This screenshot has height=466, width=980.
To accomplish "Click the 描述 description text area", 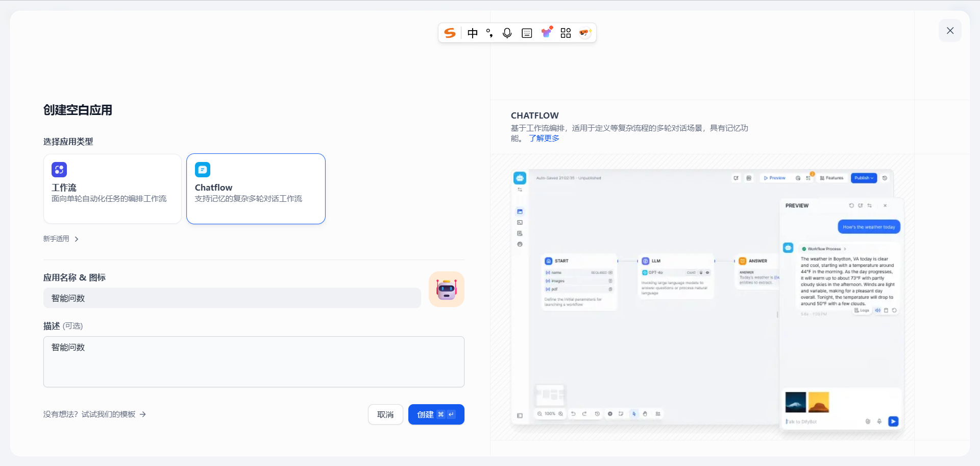I will 254,362.
